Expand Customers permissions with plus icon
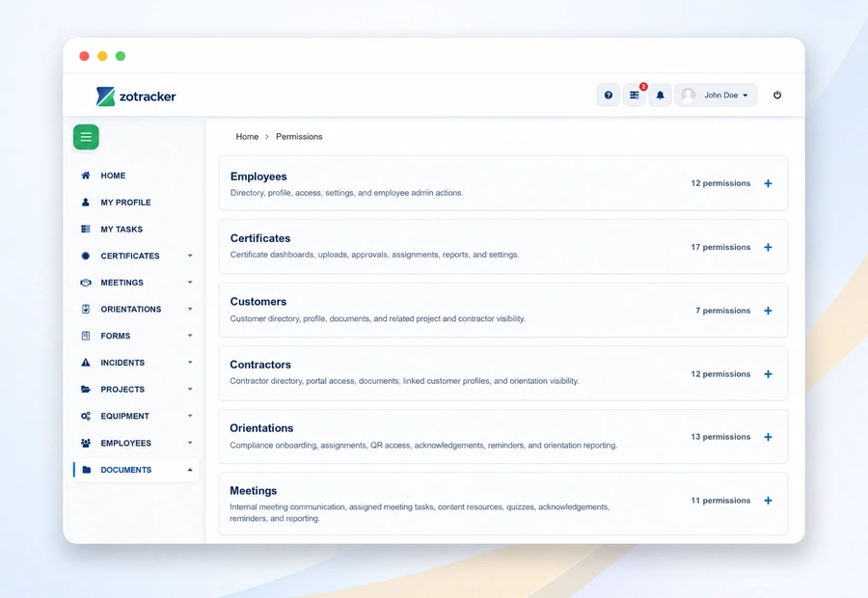The height and width of the screenshot is (598, 868). [768, 311]
